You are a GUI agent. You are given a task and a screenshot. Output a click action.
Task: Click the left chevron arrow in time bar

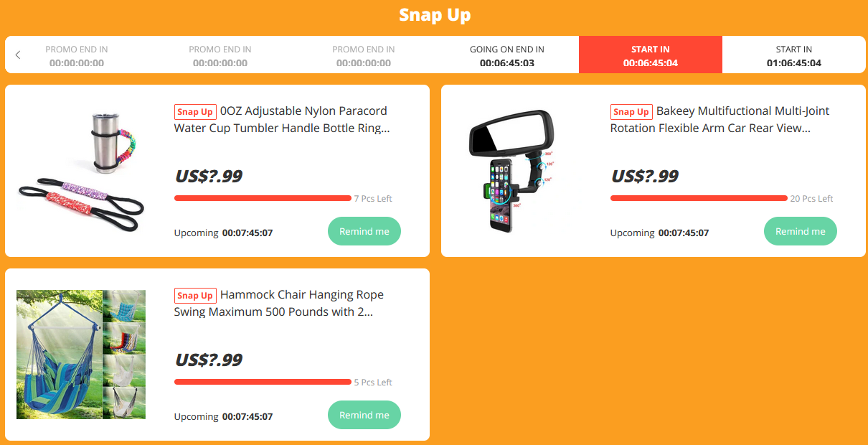(18, 55)
